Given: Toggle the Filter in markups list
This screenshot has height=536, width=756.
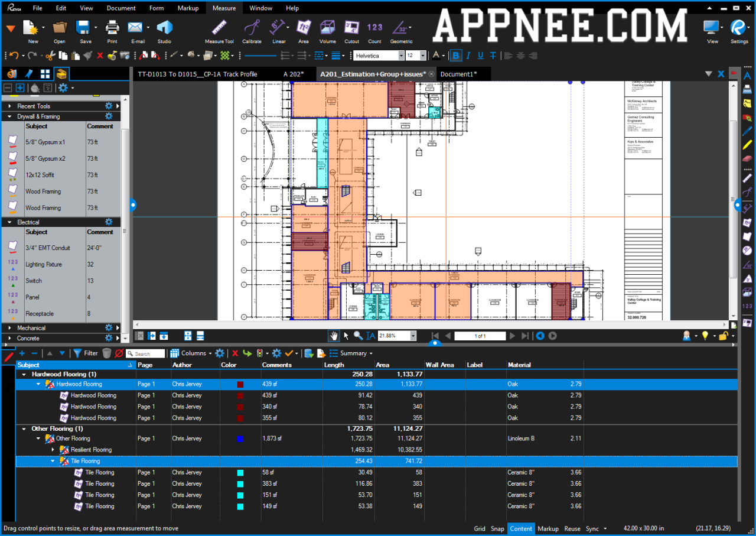Looking at the screenshot, I should (85, 353).
